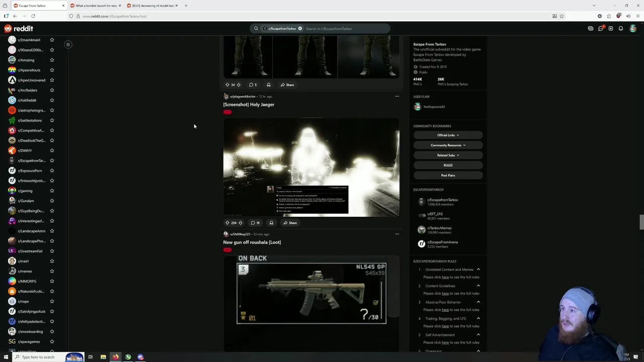Open the Create post icon

click(611, 29)
